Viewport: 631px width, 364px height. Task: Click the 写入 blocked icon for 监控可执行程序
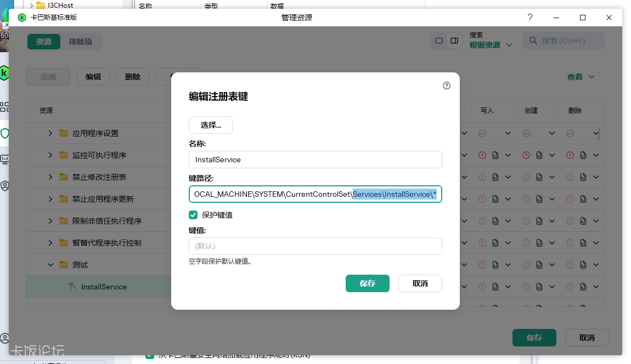tap(482, 155)
